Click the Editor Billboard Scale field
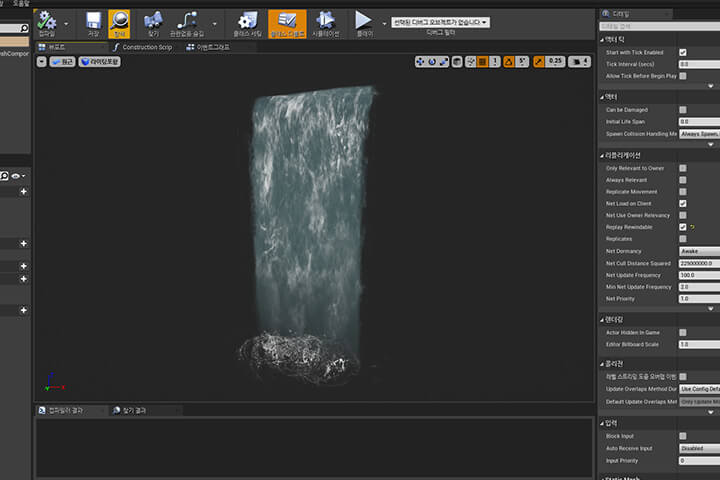The width and height of the screenshot is (720, 480). tap(699, 344)
